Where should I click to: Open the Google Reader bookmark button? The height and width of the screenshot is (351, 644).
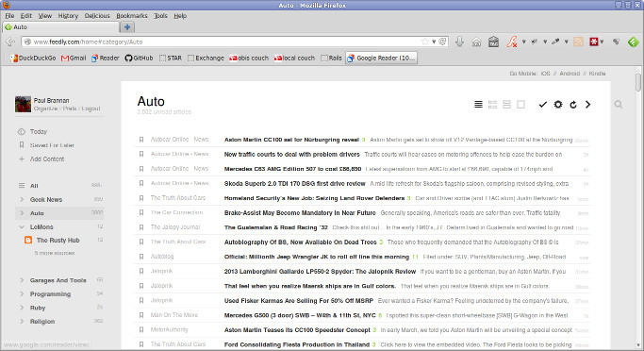(x=381, y=58)
